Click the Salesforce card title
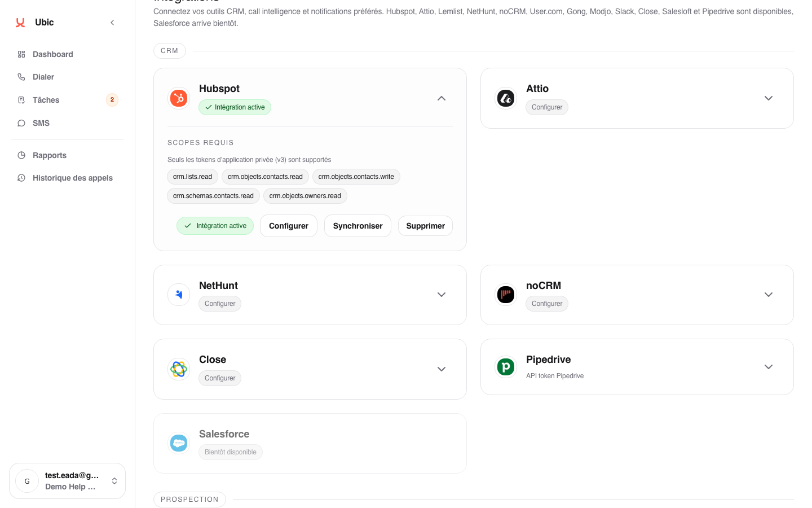The width and height of the screenshot is (812, 508). coord(224,434)
